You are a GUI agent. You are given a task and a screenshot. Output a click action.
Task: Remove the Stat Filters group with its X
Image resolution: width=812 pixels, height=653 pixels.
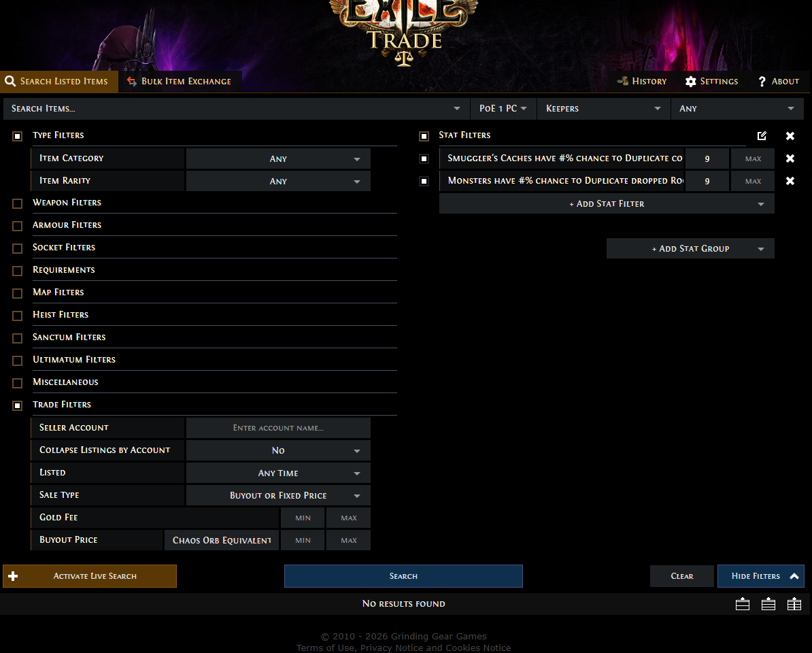coord(790,135)
